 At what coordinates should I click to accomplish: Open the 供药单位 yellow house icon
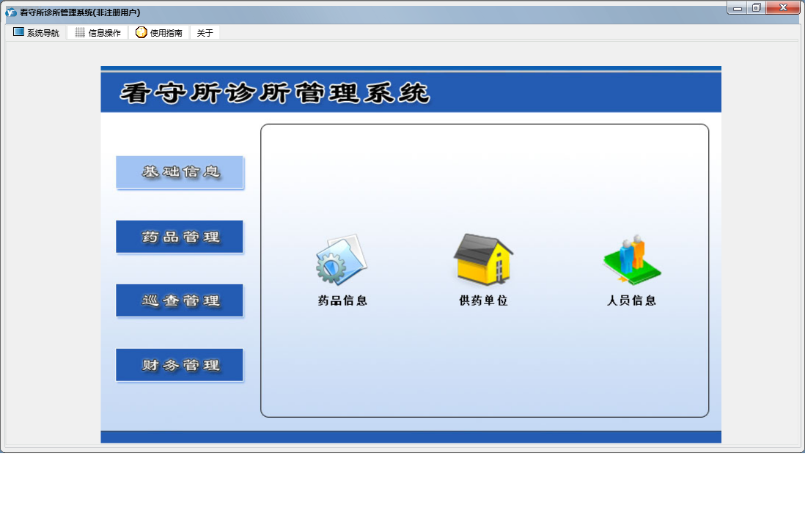[482, 259]
